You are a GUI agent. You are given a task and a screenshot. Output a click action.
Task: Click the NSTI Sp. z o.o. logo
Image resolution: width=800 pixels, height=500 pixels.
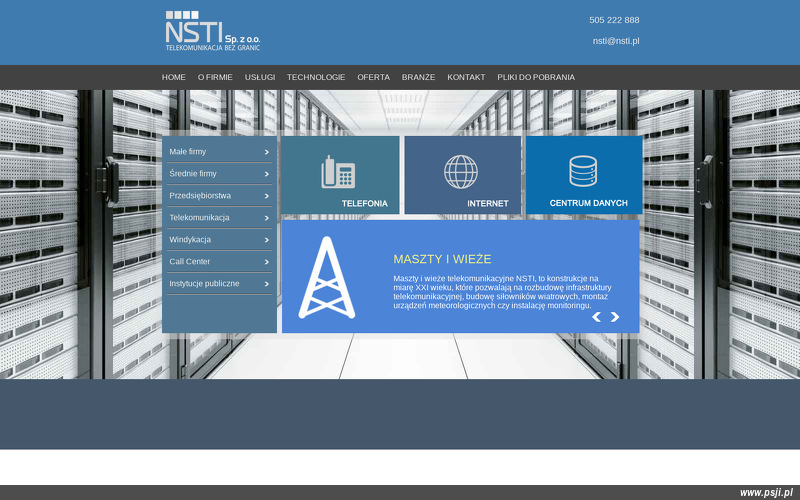213,31
